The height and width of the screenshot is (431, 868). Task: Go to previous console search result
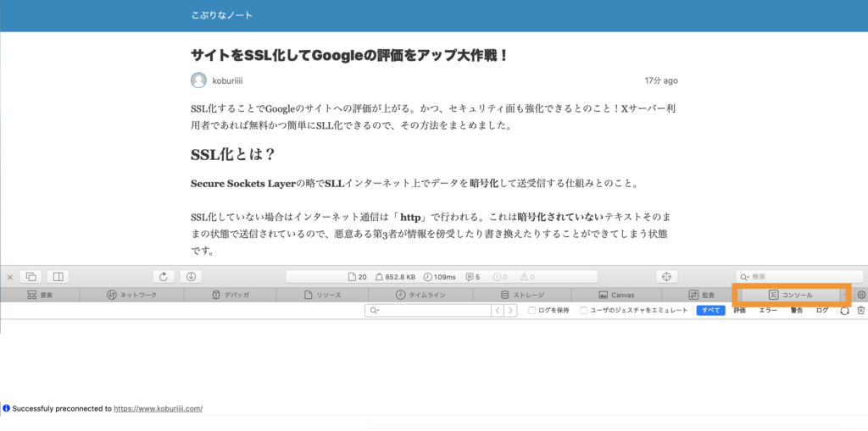498,311
